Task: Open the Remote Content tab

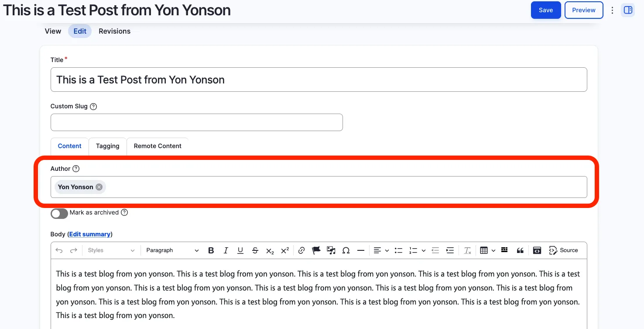Action: click(x=158, y=146)
